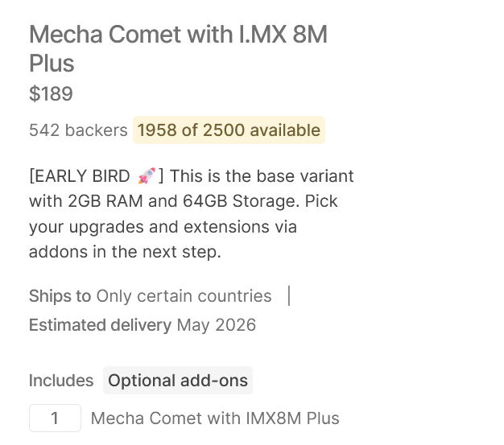This screenshot has height=445, width=504.
Task: Open the Only certain countries shipping info
Action: 184,296
